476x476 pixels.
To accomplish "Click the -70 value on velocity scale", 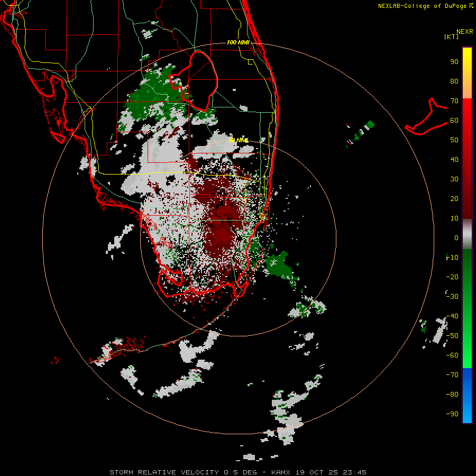I will tap(452, 375).
